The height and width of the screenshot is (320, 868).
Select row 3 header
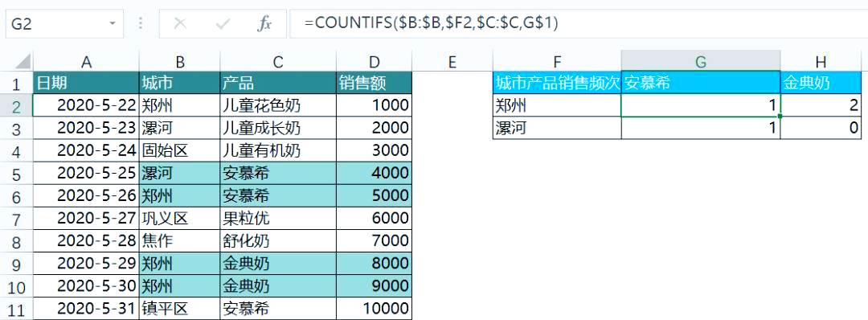[16, 129]
